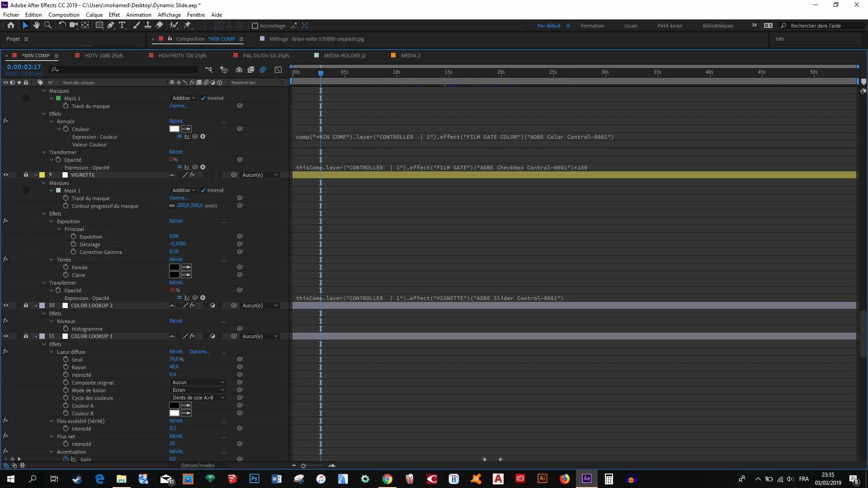
Task: Select the Puppet Pin tool
Action: pyautogui.click(x=188, y=25)
